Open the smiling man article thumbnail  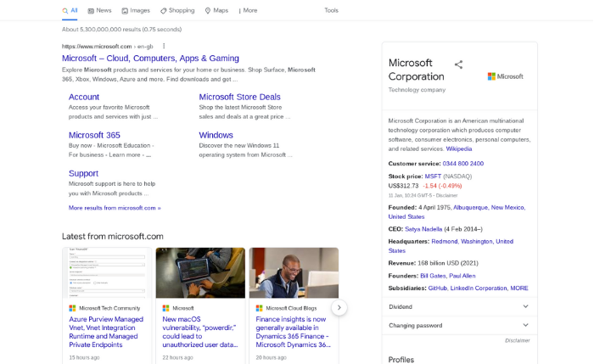pyautogui.click(x=294, y=272)
